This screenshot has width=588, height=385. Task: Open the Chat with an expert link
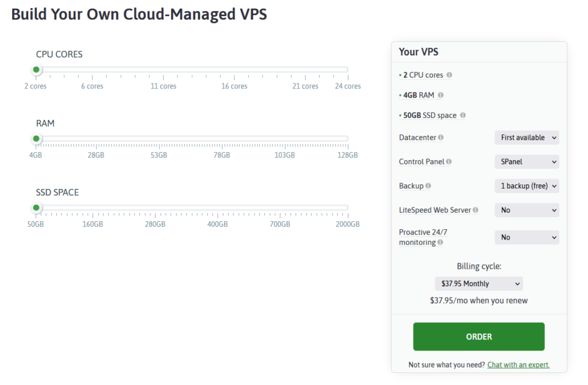518,364
